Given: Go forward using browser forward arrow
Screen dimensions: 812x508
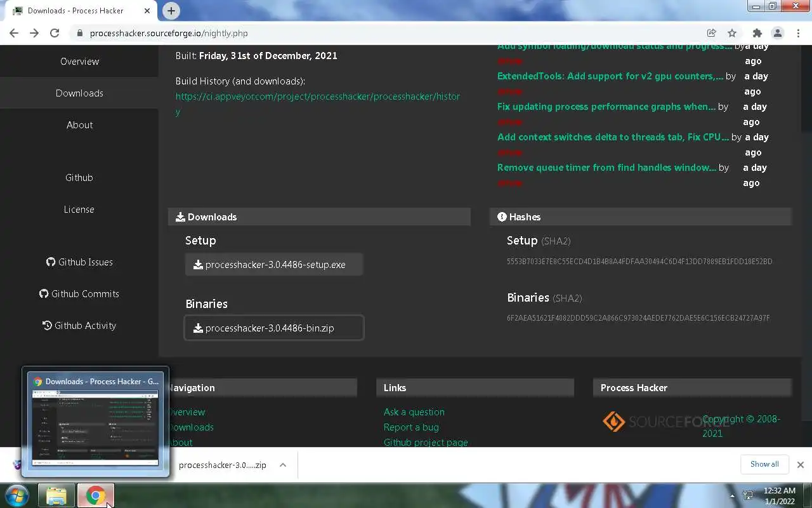Looking at the screenshot, I should point(34,33).
